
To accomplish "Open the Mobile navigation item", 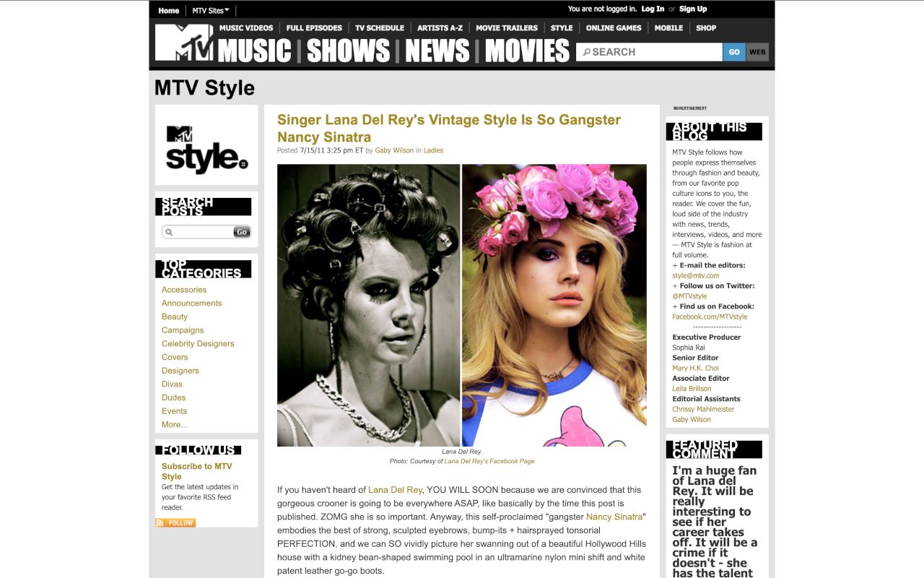I will pyautogui.click(x=668, y=28).
